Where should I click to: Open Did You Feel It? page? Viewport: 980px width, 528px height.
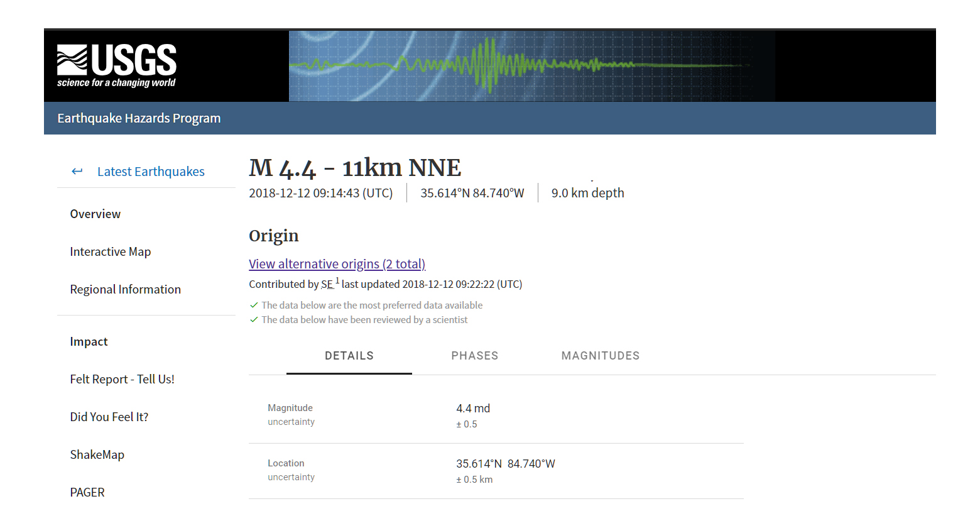109,417
